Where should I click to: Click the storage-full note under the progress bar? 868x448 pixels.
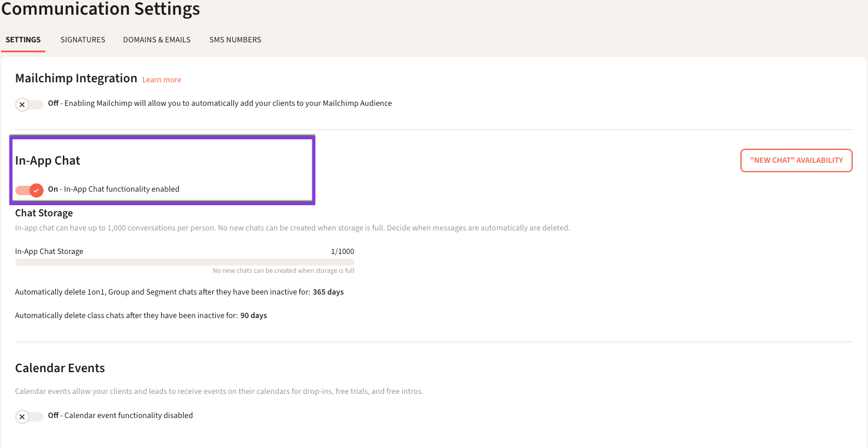coord(283,271)
